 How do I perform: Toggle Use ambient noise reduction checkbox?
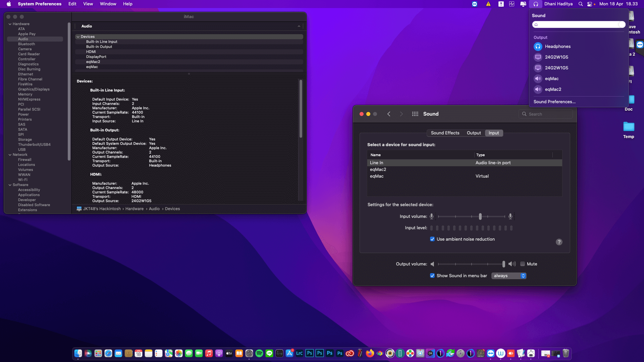[x=432, y=239]
